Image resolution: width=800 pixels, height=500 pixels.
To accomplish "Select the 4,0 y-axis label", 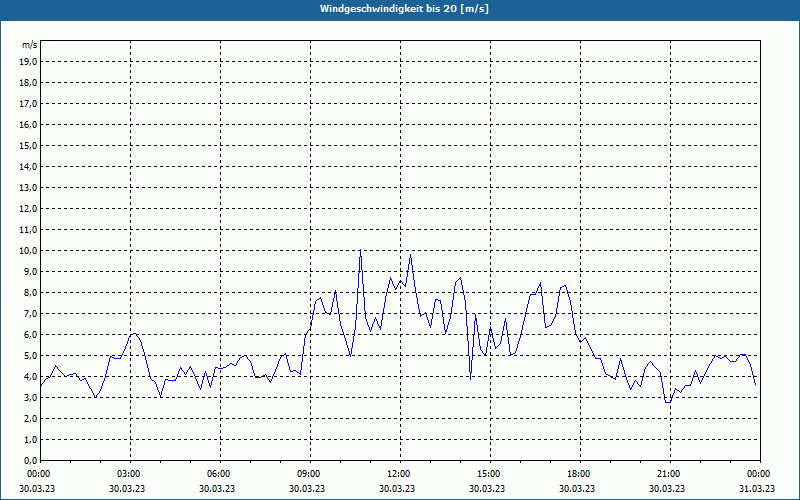I will 31,377.
